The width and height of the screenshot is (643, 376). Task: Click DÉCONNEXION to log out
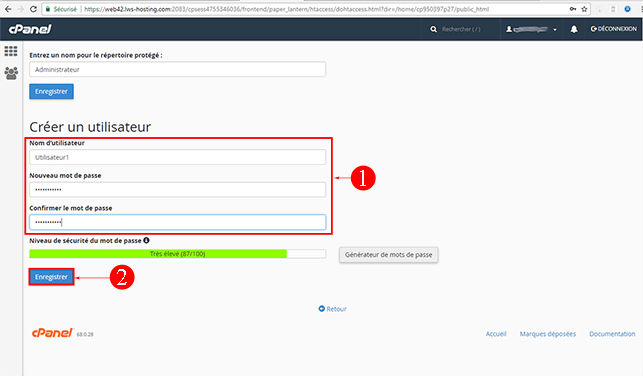point(613,29)
